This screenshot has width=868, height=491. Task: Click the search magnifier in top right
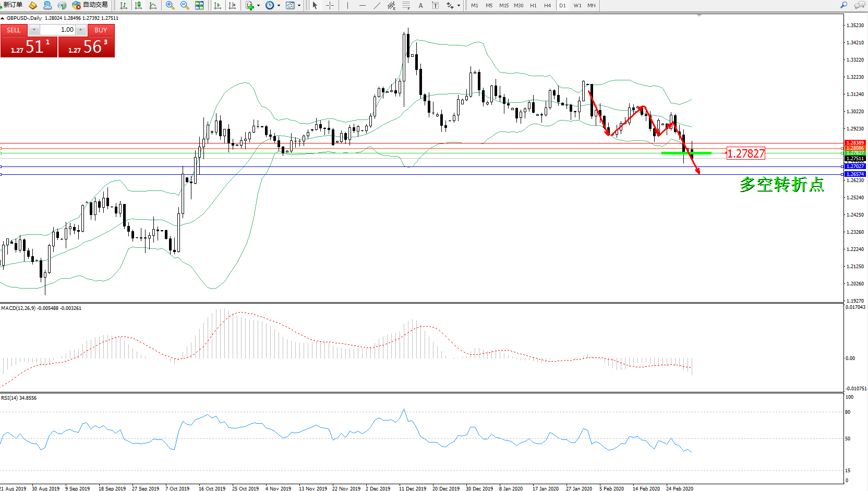click(x=843, y=5)
